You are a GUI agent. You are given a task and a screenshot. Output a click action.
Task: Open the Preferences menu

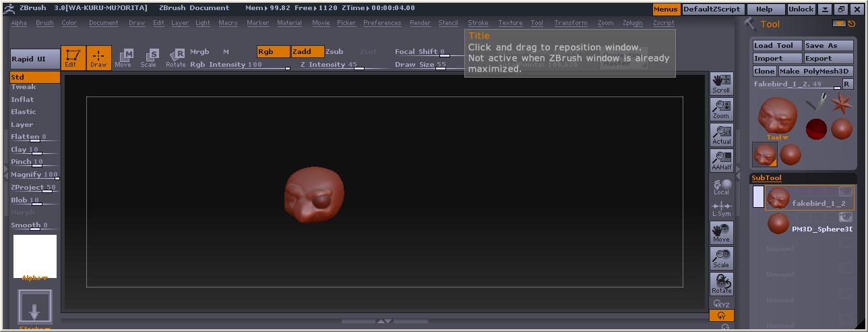coord(382,23)
